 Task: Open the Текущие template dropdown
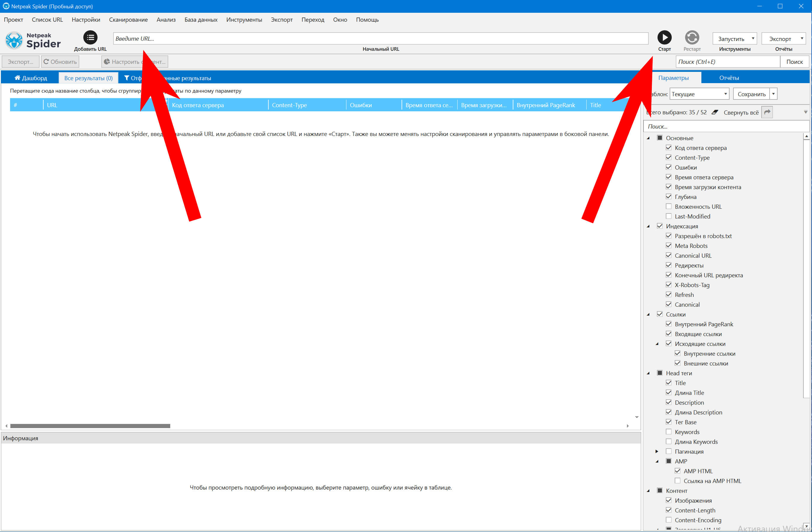pyautogui.click(x=699, y=94)
